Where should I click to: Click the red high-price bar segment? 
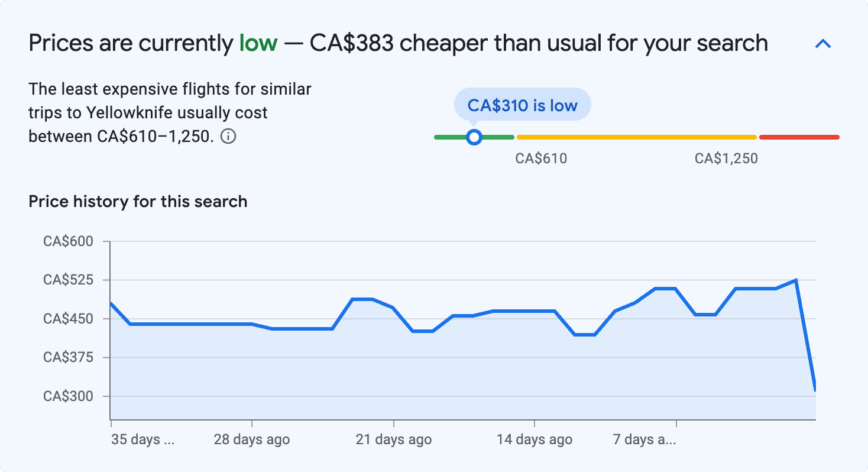coord(799,137)
